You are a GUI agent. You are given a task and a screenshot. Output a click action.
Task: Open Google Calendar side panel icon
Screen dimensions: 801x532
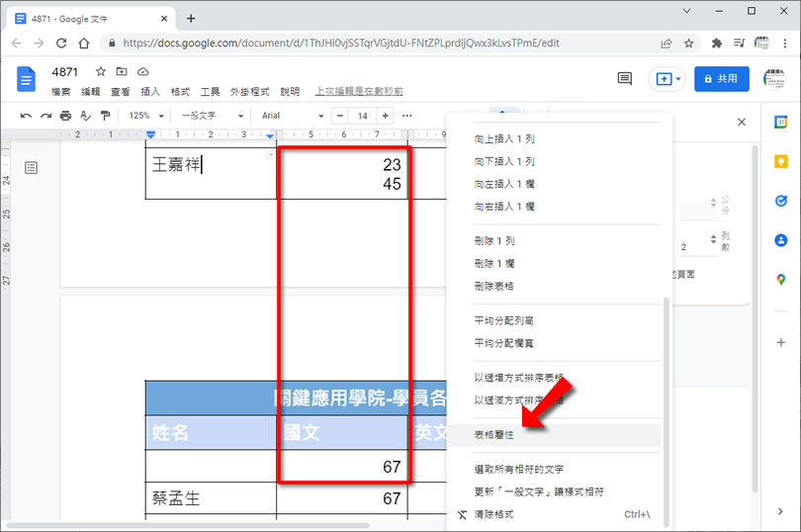(x=780, y=123)
